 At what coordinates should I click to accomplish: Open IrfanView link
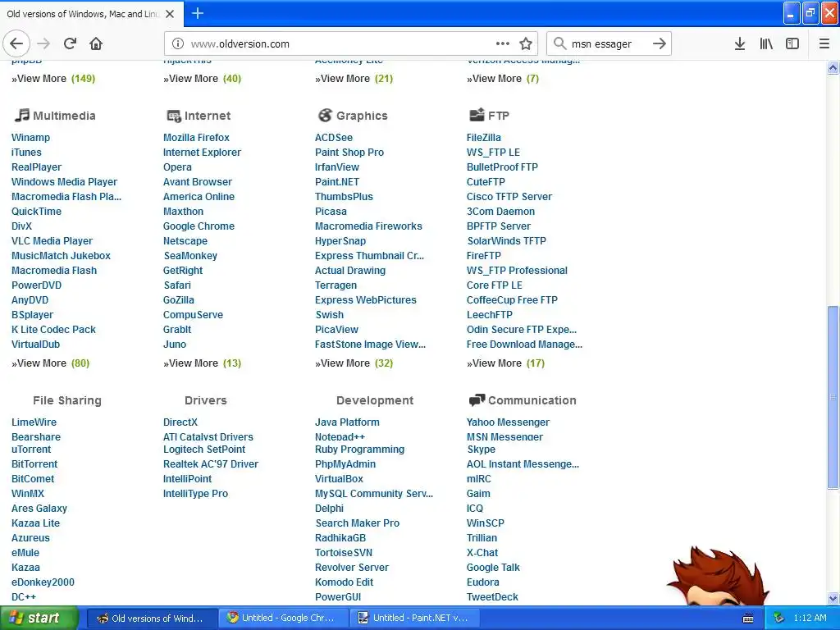click(337, 167)
